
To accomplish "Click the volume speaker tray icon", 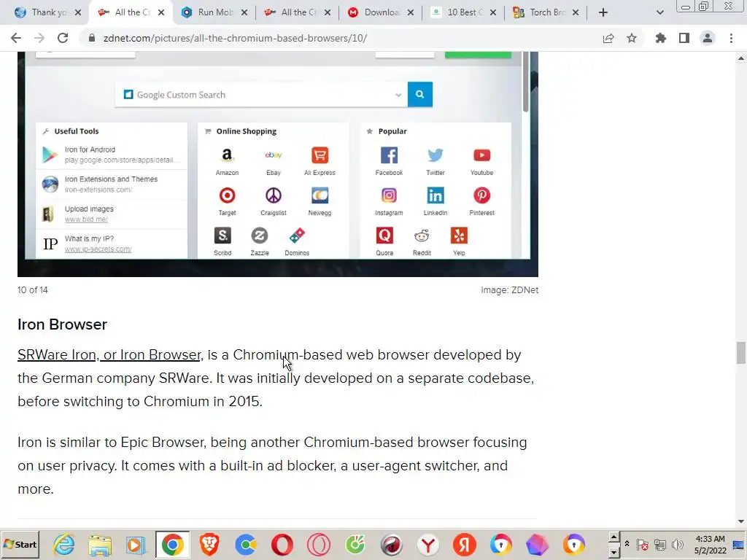I will pyautogui.click(x=678, y=544).
